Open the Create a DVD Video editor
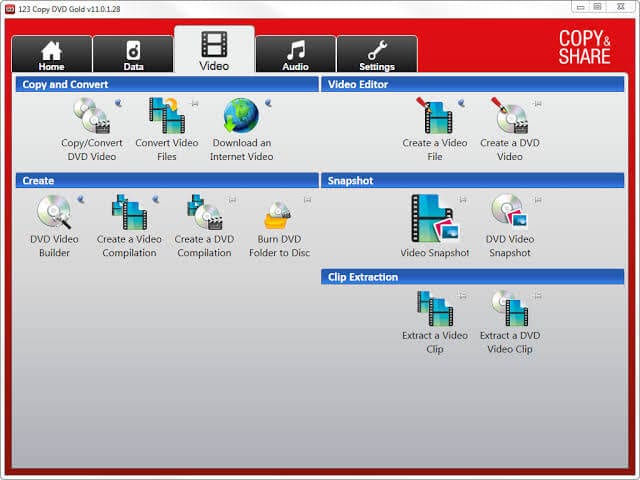Image resolution: width=640 pixels, height=480 pixels. coord(510,129)
